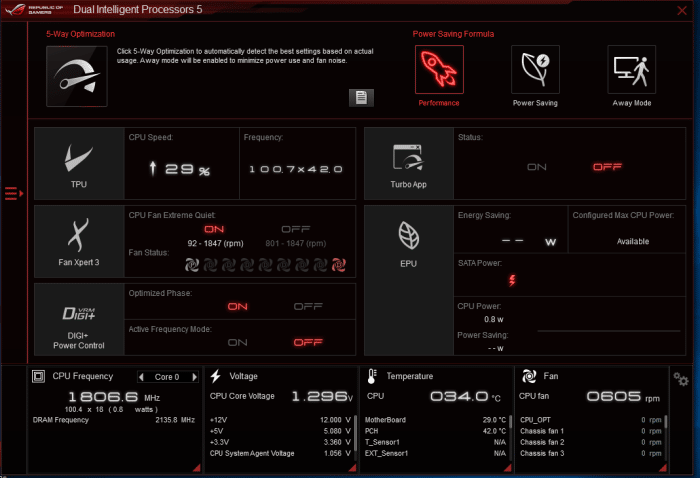The image size is (700, 478).
Task: Click the PCH temperature row
Action: pos(435,431)
